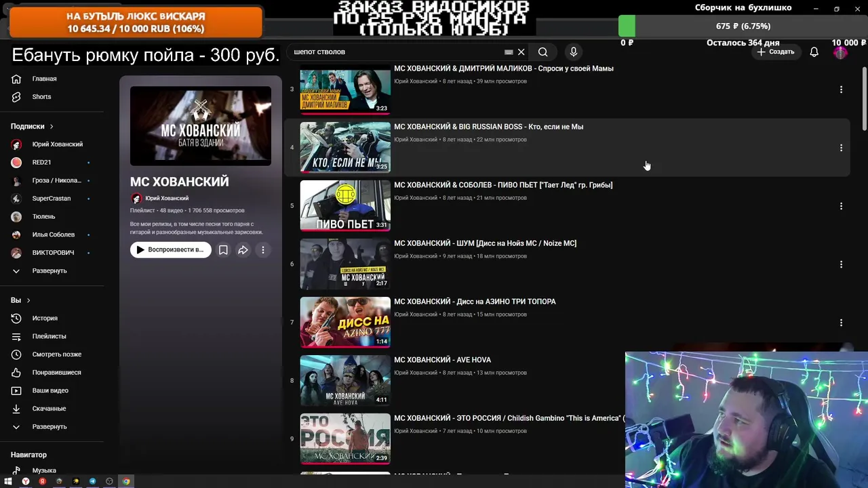Open notifications bell
868x488 pixels.
coord(814,52)
